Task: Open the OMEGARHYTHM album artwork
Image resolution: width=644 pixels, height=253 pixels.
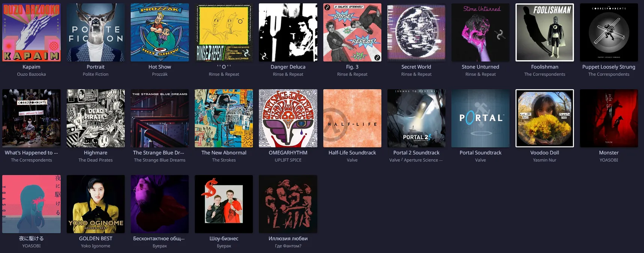Action: [x=288, y=118]
